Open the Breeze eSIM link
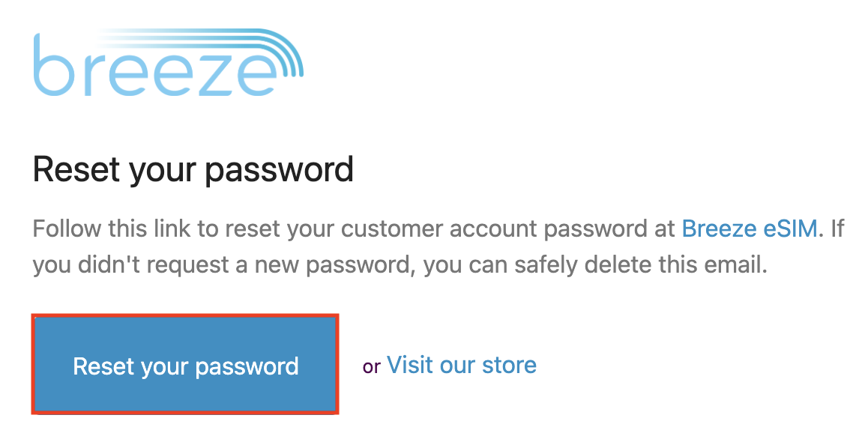 point(749,228)
